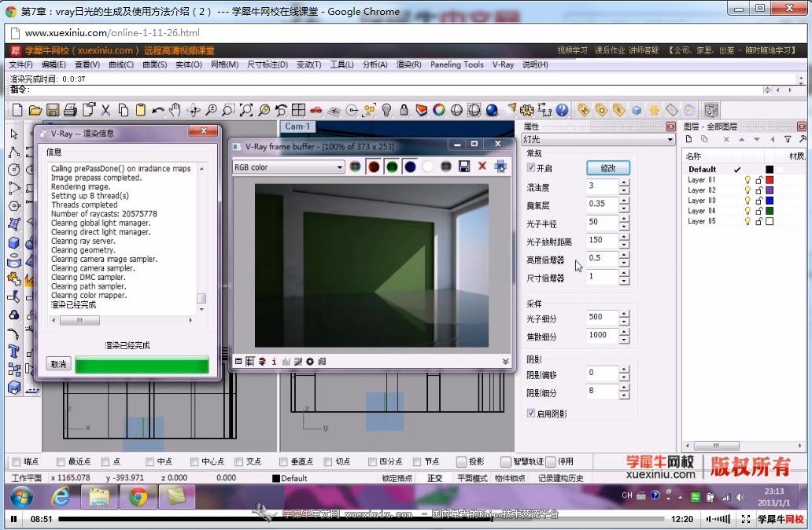The width and height of the screenshot is (812, 530).
Task: Enable the 最近点 osnap checkbox
Action: [61, 462]
